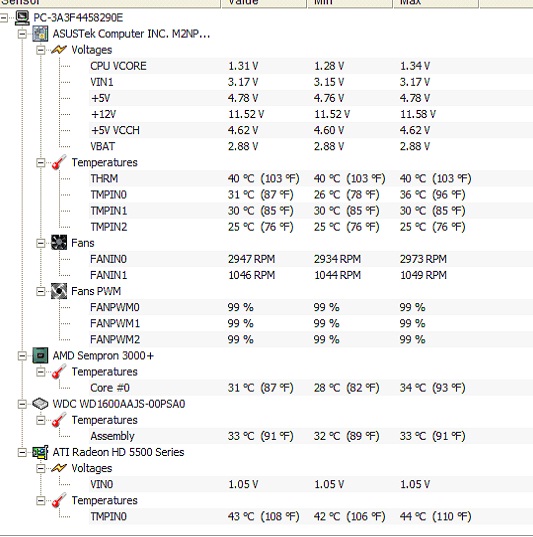Image resolution: width=533 pixels, height=537 pixels.
Task: Collapse the Fans group
Action: click(41, 243)
